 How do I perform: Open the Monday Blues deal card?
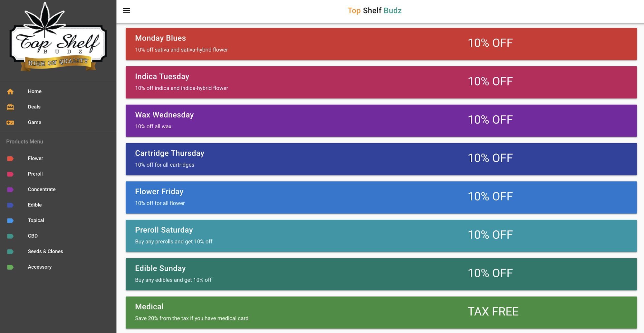(x=381, y=44)
